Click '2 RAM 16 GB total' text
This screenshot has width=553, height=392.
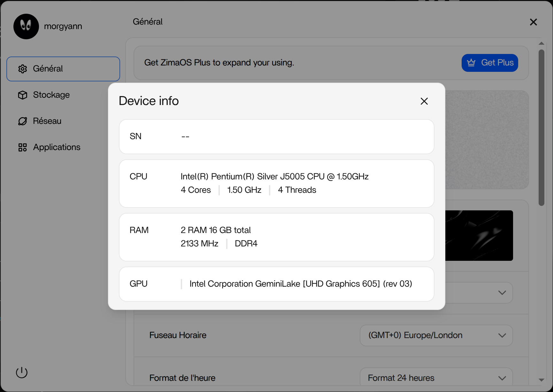pos(216,230)
